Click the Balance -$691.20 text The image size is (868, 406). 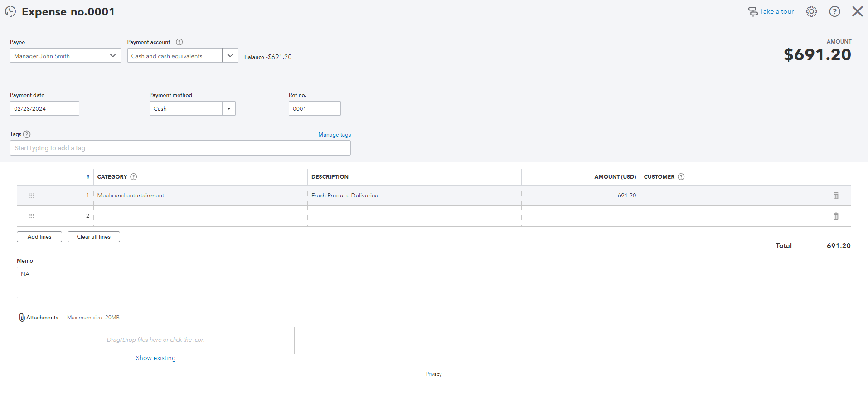coord(268,57)
